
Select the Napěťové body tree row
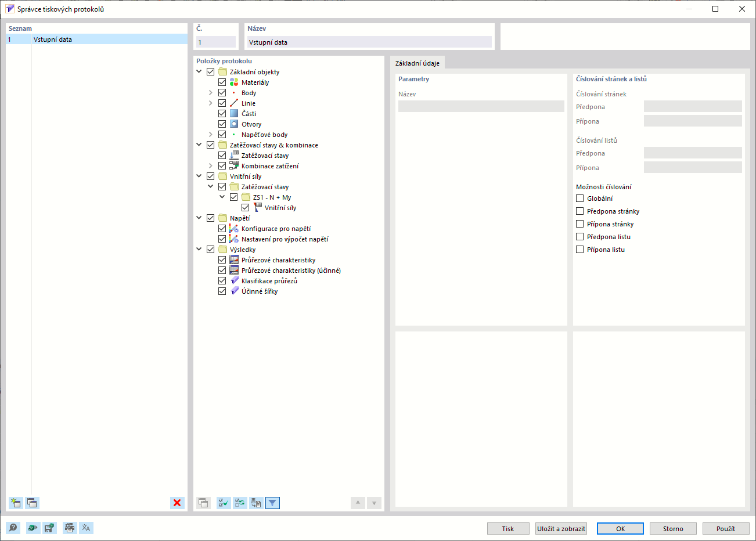coord(264,135)
